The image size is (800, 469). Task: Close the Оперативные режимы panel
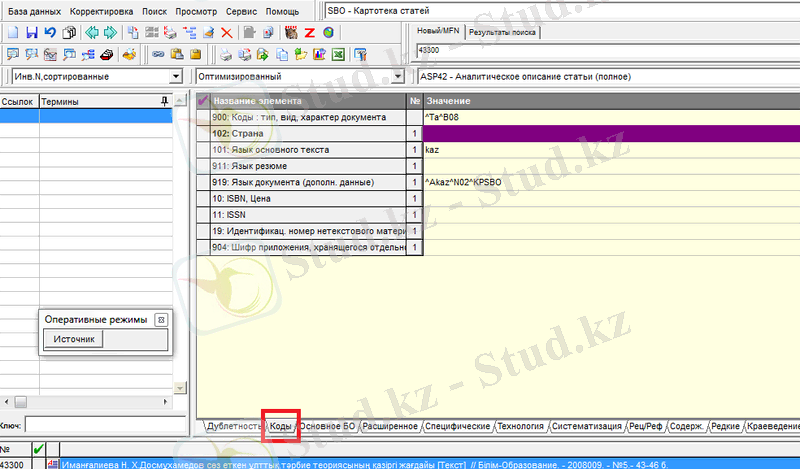(161, 320)
